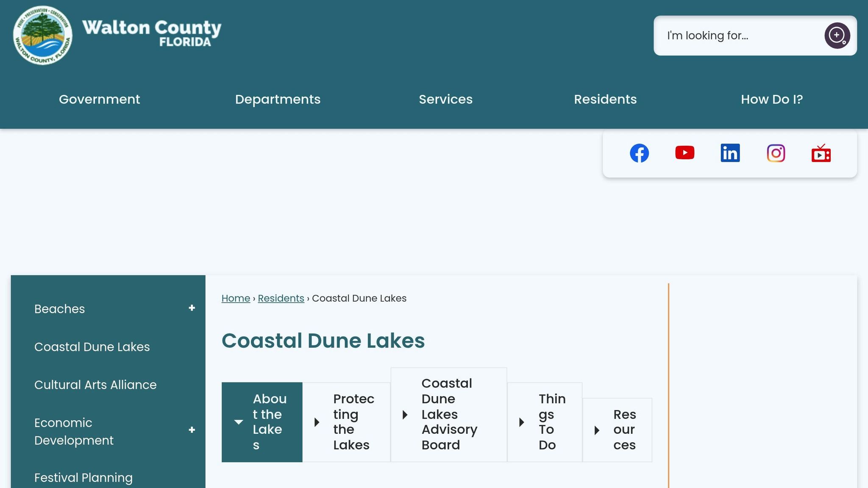Screen dimensions: 868x488
Task: Open the Instagram icon
Action: (x=776, y=153)
